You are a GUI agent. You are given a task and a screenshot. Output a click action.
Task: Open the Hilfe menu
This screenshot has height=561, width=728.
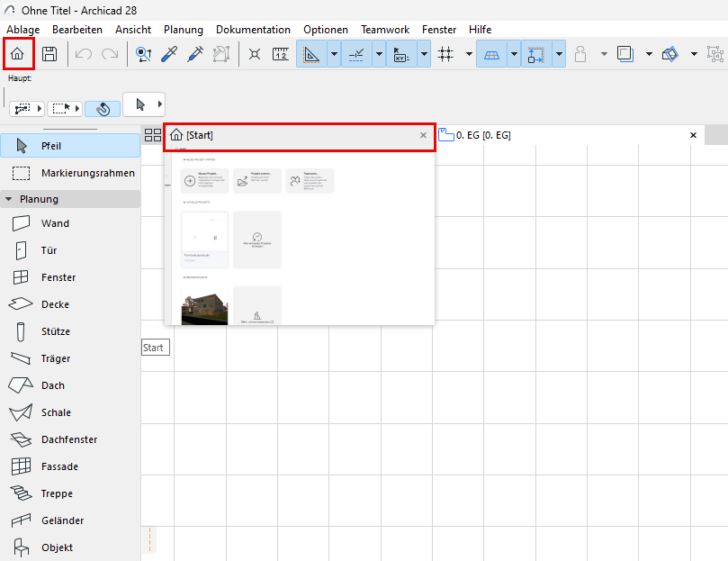[x=480, y=30]
